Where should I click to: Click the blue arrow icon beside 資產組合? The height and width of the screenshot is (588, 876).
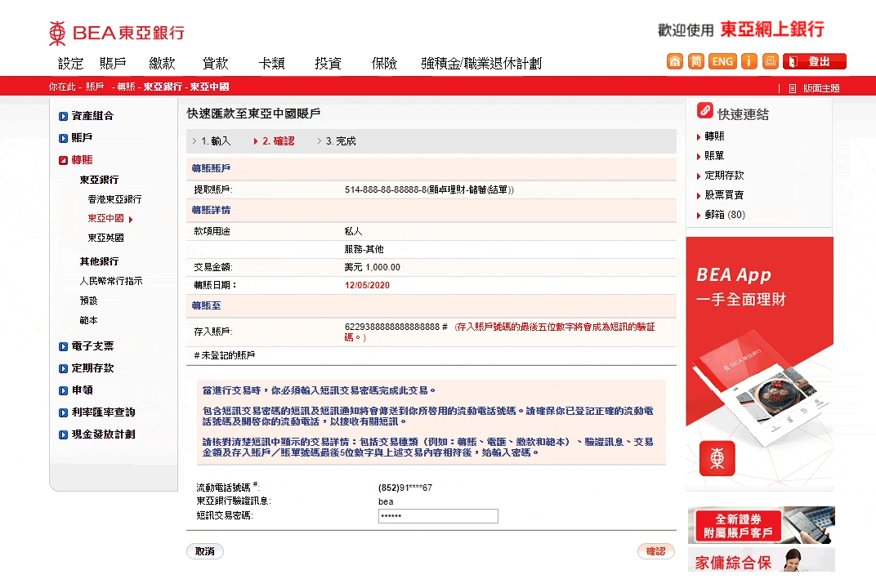[x=63, y=116]
